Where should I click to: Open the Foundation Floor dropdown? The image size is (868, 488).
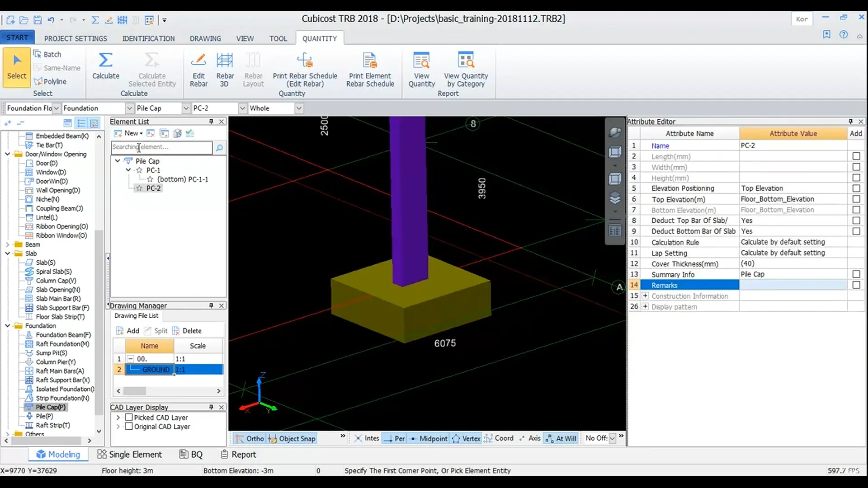[56, 108]
